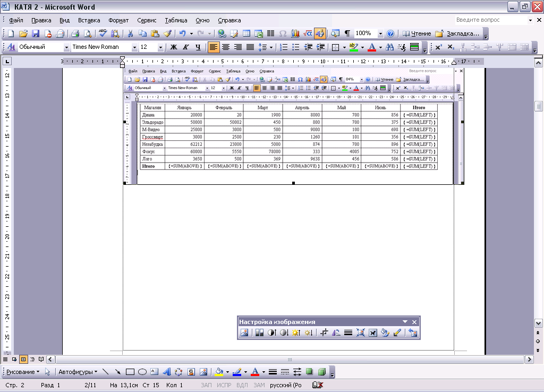Toggle italic К formatting

(x=186, y=47)
